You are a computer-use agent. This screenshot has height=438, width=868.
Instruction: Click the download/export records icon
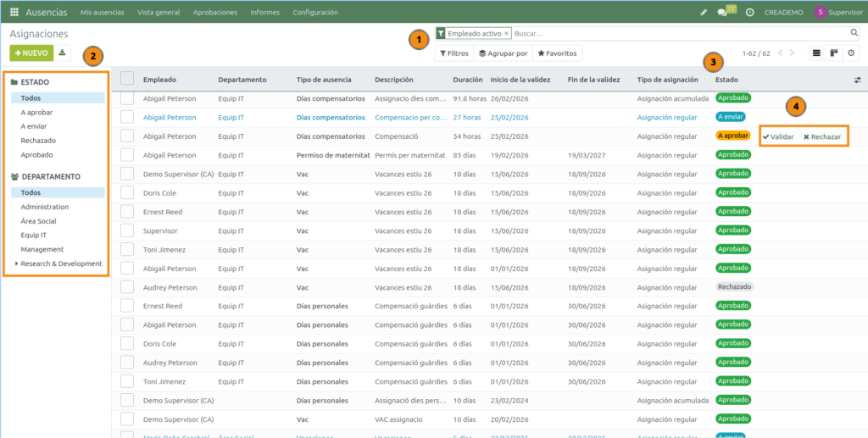tap(63, 53)
